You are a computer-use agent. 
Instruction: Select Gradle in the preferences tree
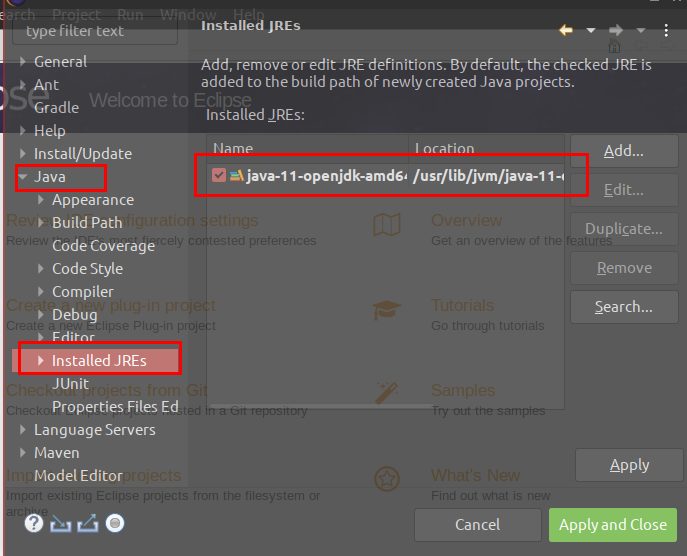point(57,108)
